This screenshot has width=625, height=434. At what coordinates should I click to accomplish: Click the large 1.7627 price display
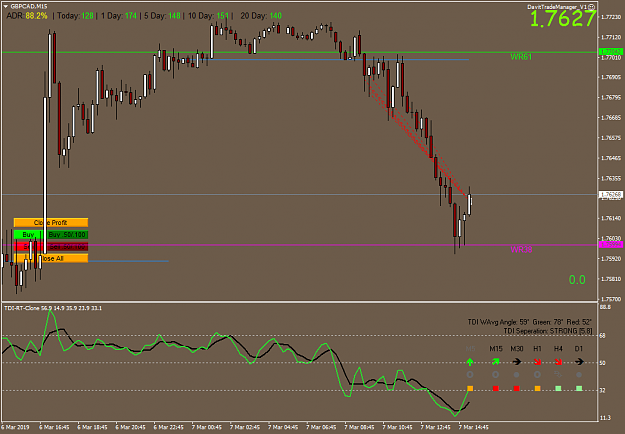pos(562,19)
